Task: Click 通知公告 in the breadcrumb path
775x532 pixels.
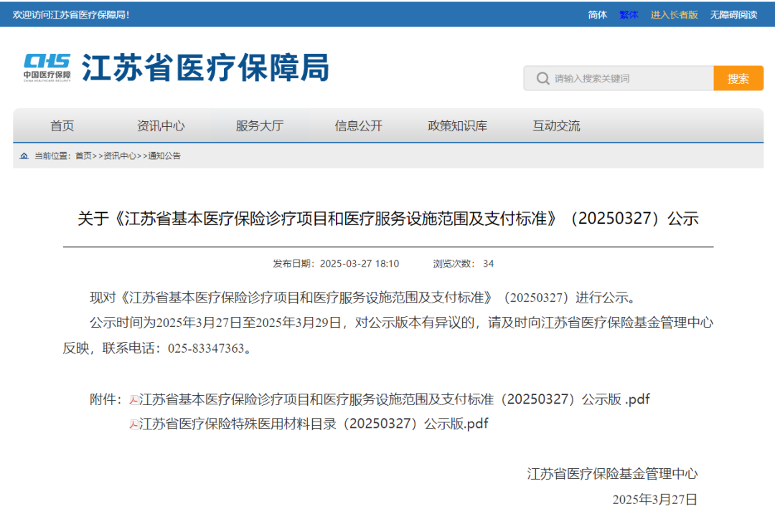Action: click(x=164, y=156)
